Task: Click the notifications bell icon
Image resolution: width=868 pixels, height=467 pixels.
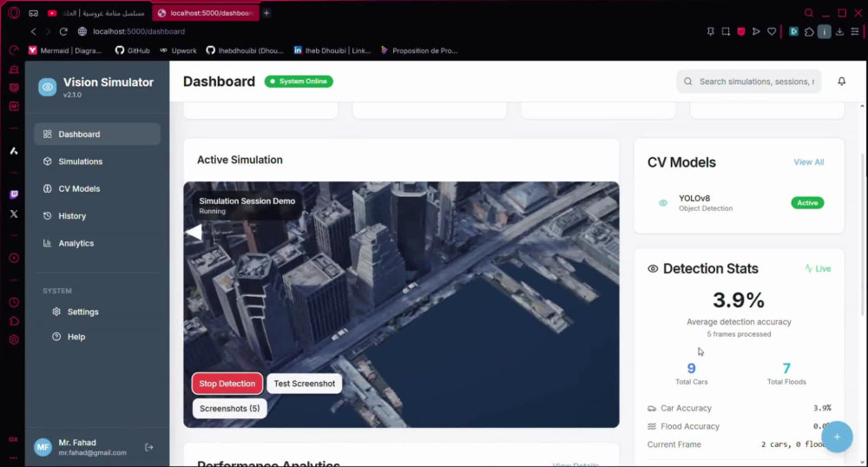Action: (x=841, y=82)
